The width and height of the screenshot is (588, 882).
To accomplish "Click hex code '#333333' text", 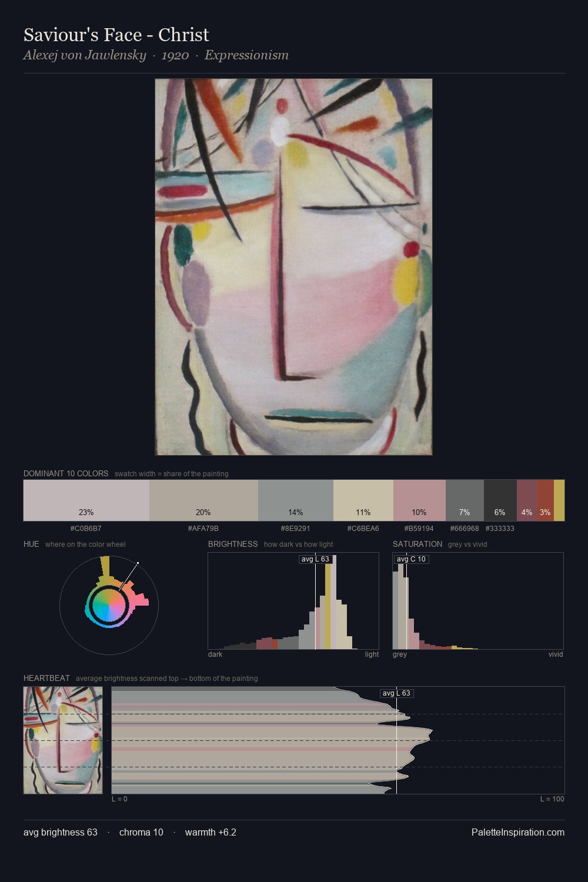I will [x=500, y=528].
